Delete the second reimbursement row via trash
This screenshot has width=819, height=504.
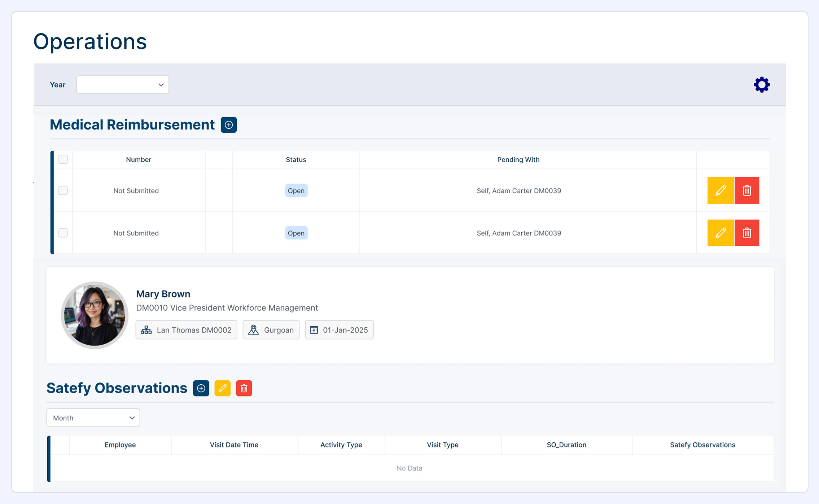746,233
